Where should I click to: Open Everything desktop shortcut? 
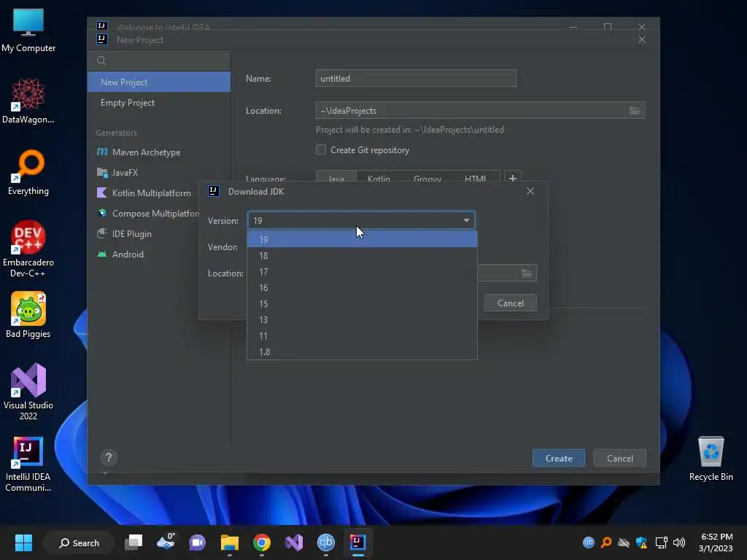click(28, 172)
